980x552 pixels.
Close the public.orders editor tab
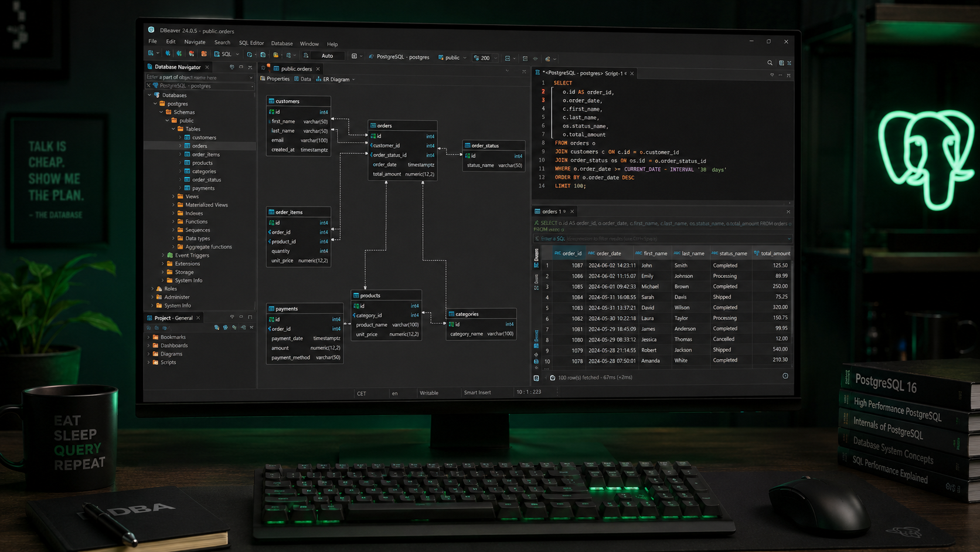[318, 69]
